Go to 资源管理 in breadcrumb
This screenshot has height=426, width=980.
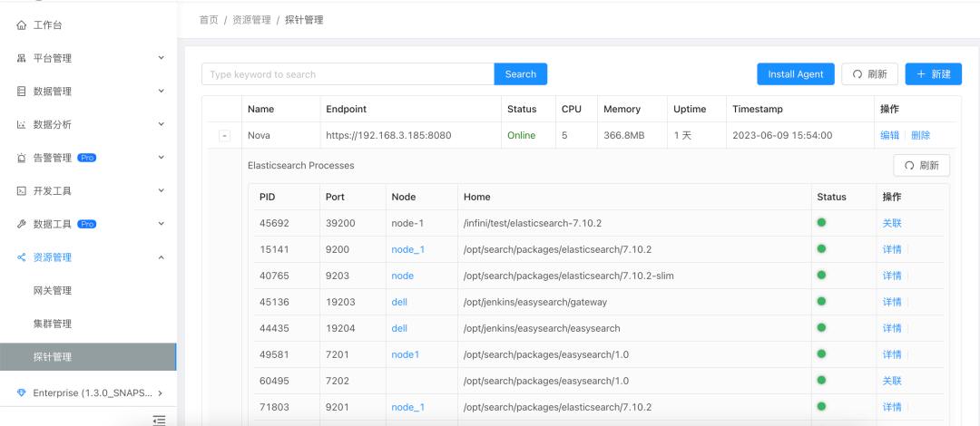(x=252, y=20)
